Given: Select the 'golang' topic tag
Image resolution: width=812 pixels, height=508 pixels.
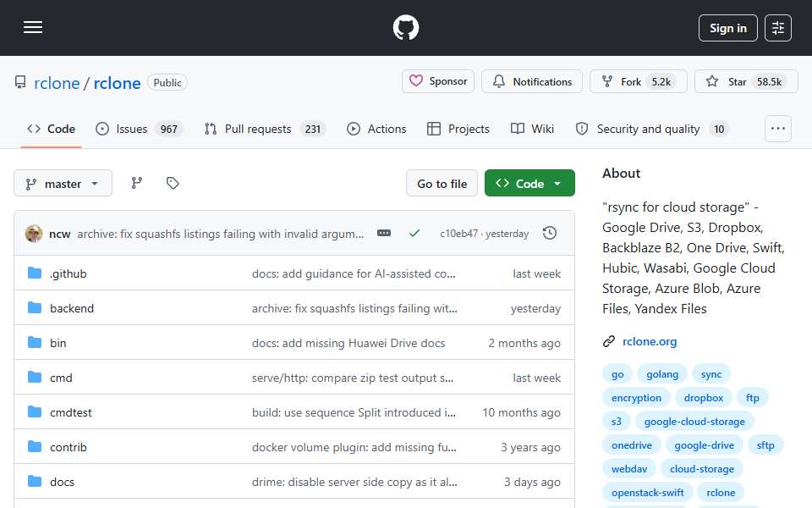Looking at the screenshot, I should tap(661, 374).
